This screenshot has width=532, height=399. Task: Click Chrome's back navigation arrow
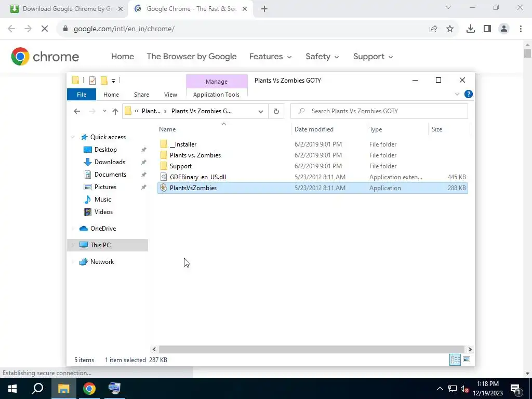11,29
